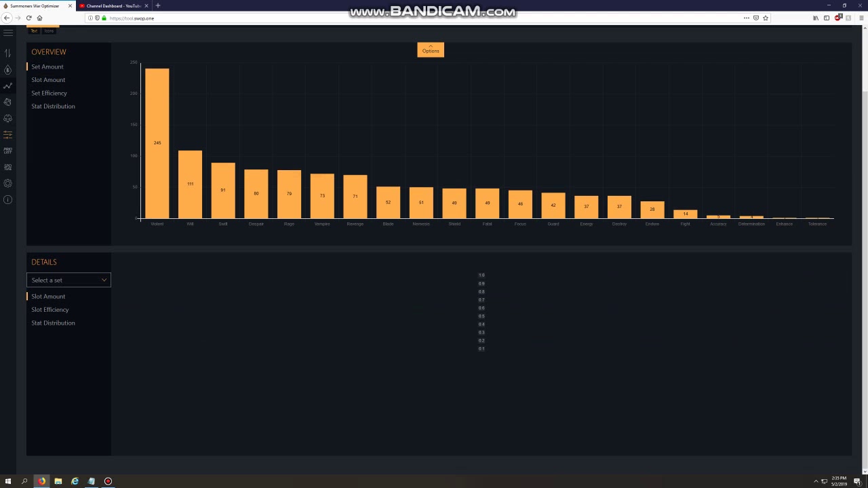
Task: Switch chart labels to Text mode
Action: click(34, 30)
